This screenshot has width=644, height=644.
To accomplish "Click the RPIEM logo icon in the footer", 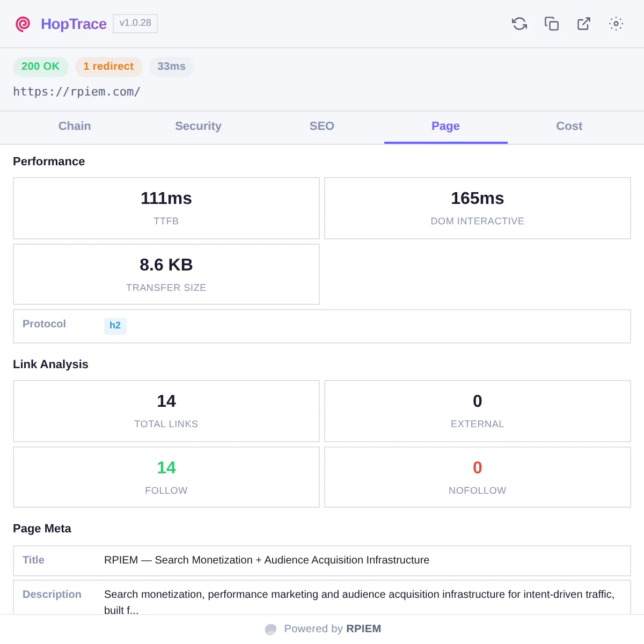I will [x=271, y=629].
